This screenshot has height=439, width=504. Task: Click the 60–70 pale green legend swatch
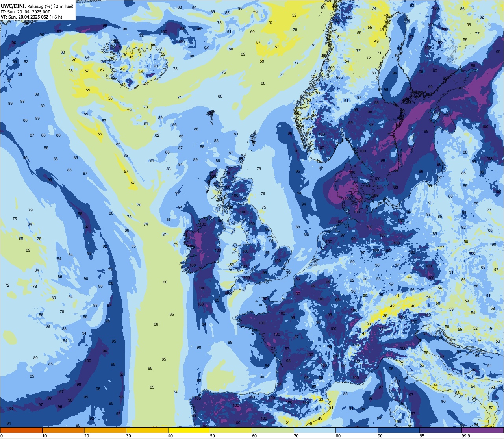273,430
